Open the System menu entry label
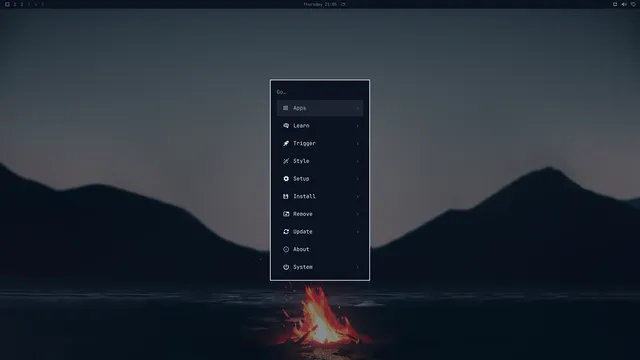The height and width of the screenshot is (360, 640). coord(303,267)
